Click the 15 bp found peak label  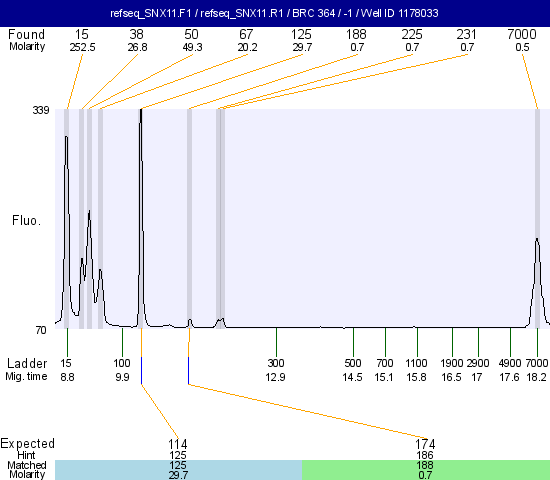point(82,34)
